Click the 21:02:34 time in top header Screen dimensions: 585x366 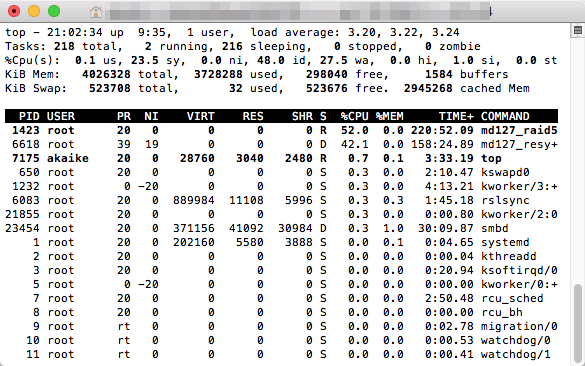[x=75, y=32]
